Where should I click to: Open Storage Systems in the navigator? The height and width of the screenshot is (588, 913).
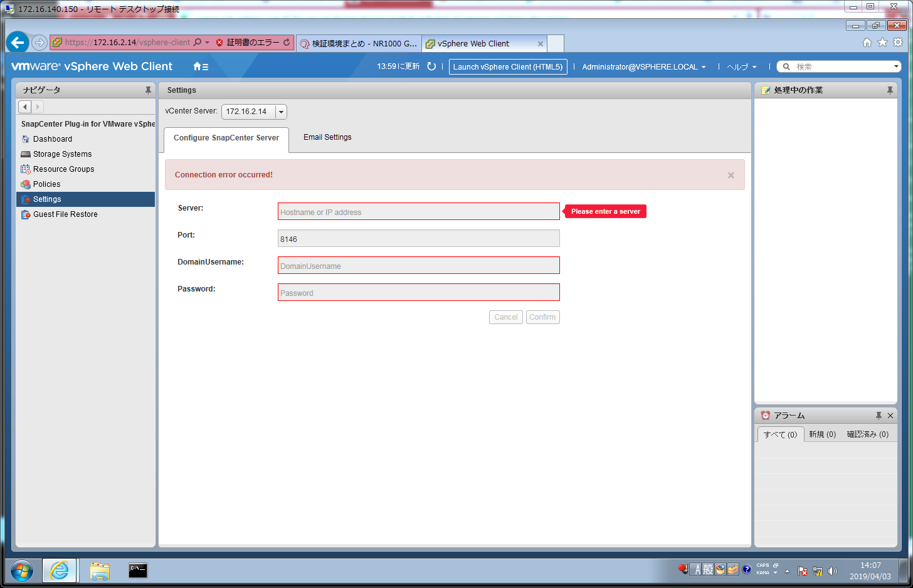63,154
